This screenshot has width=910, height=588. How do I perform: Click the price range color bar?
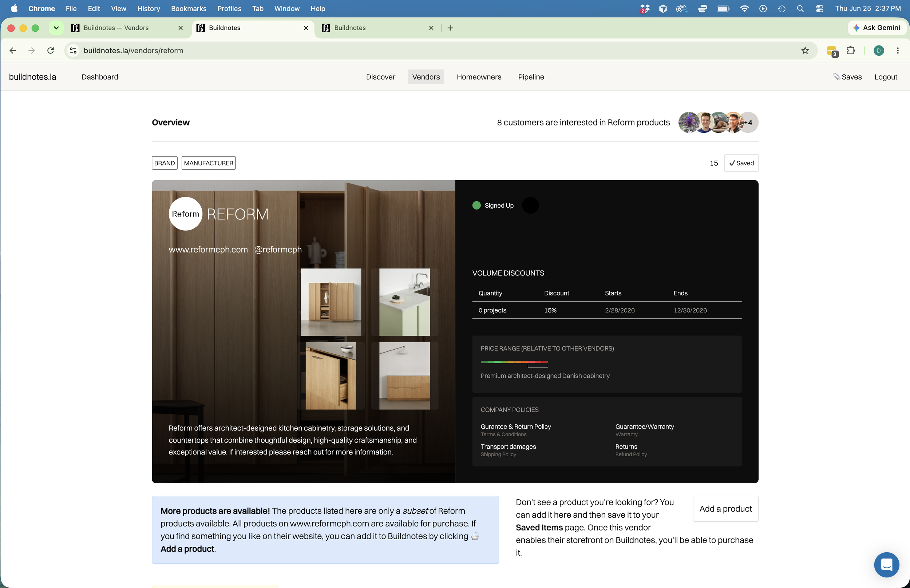click(514, 362)
